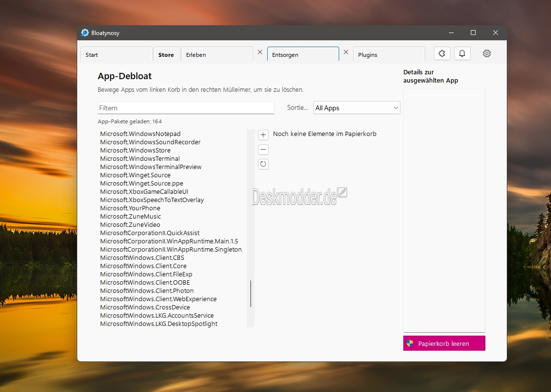The width and height of the screenshot is (551, 392).
Task: Switch to the Start tab
Action: click(116, 55)
